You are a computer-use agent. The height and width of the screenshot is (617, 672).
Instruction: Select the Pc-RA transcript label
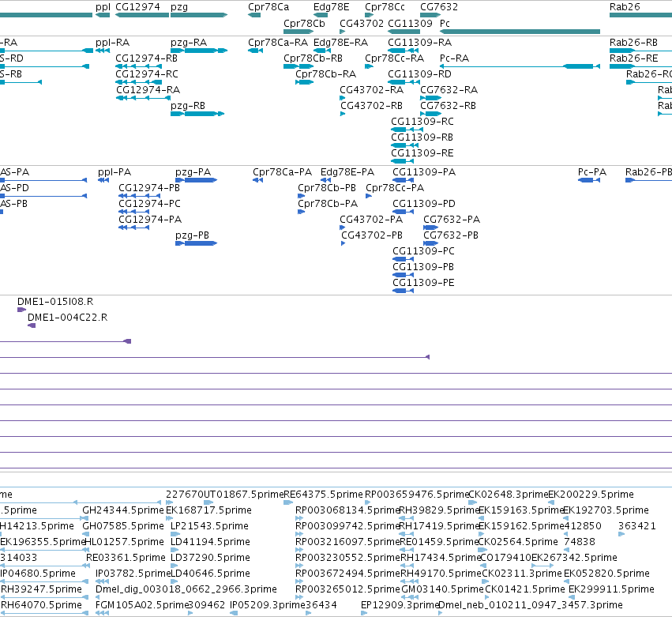coord(454,58)
